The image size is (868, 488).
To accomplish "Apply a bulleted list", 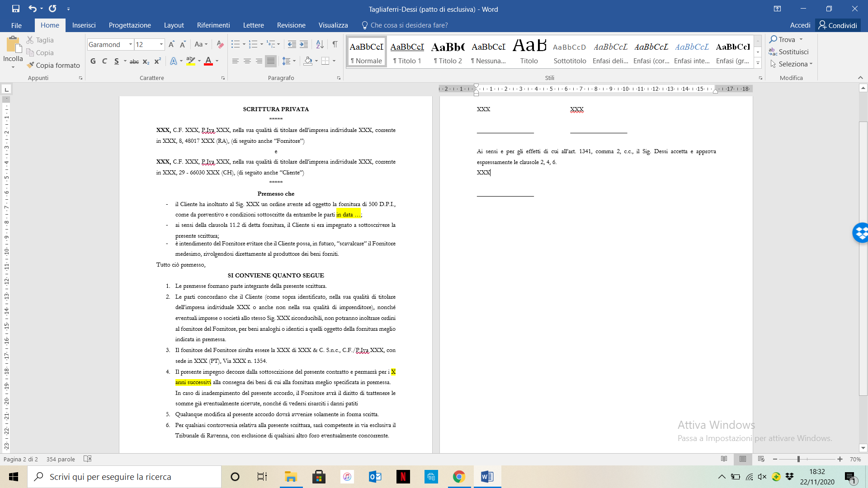I will tap(235, 44).
